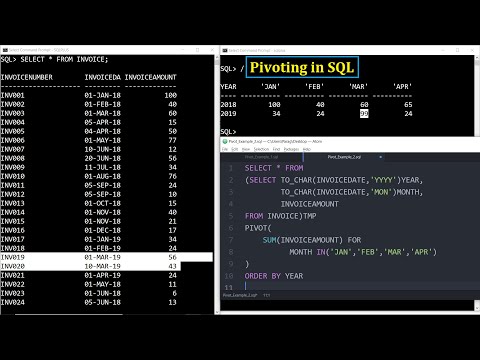The height and width of the screenshot is (360, 480).
Task: Click line number 10 in the Atom gutter
Action: pos(229,276)
